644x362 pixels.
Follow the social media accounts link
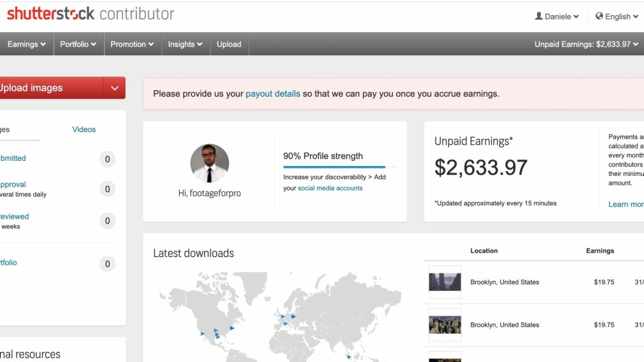[330, 188]
